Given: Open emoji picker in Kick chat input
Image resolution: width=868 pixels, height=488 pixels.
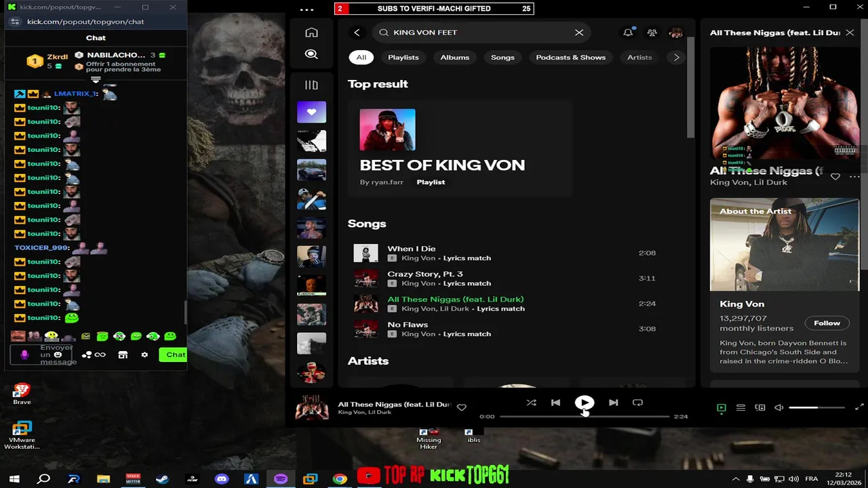Looking at the screenshot, I should click(x=58, y=354).
